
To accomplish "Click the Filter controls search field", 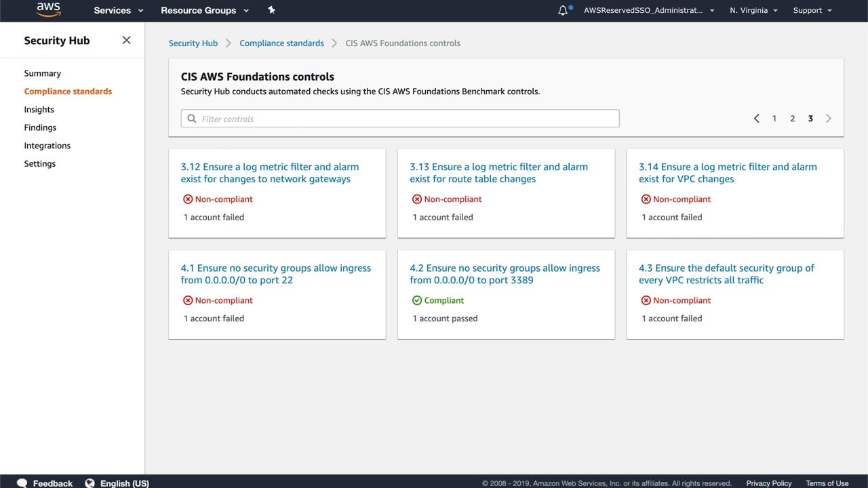I will 407,119.
